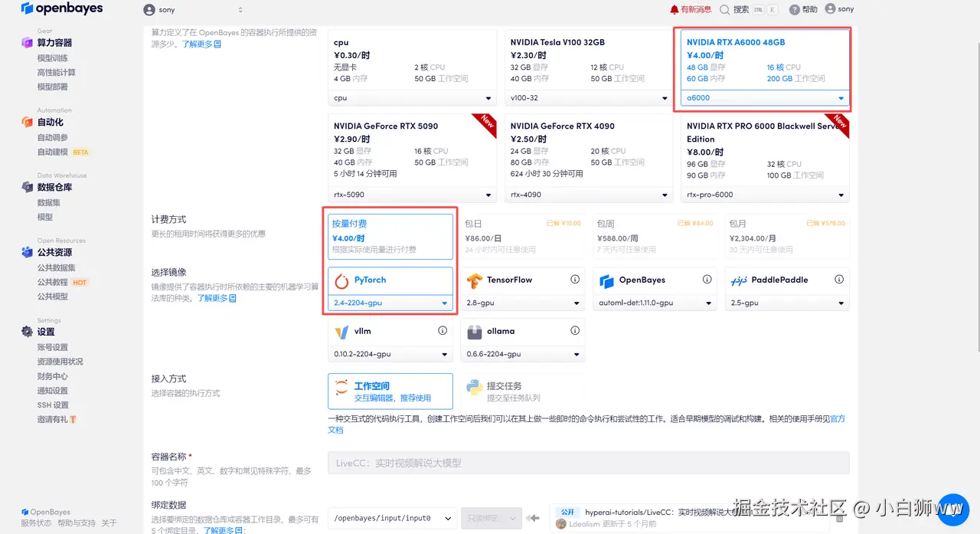
Task: Open 帮助与支持 footer link
Action: (77, 523)
